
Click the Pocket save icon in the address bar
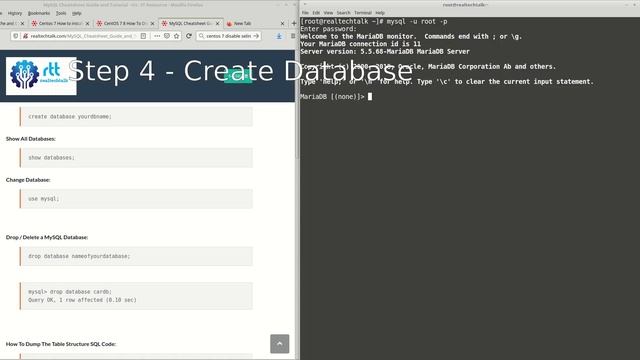[167, 36]
